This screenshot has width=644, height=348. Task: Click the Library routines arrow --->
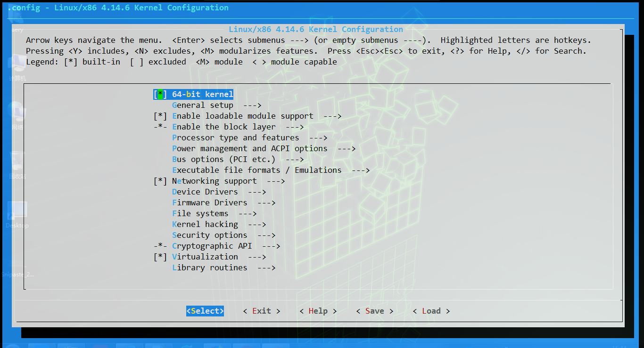(x=266, y=267)
